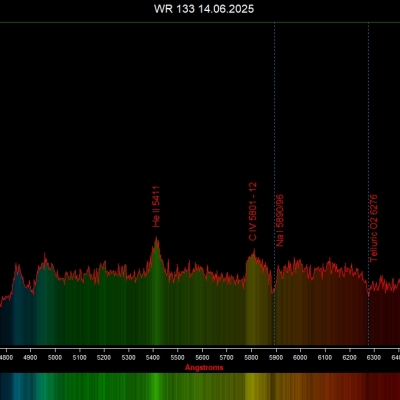This screenshot has height=400, width=400.
Task: Select the He II 5411 line label
Action: tap(156, 207)
